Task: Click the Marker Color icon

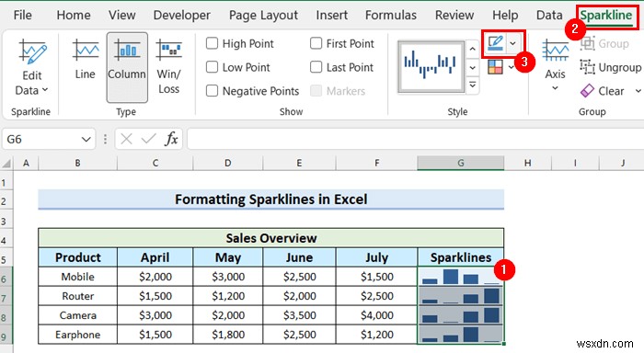Action: [495, 67]
